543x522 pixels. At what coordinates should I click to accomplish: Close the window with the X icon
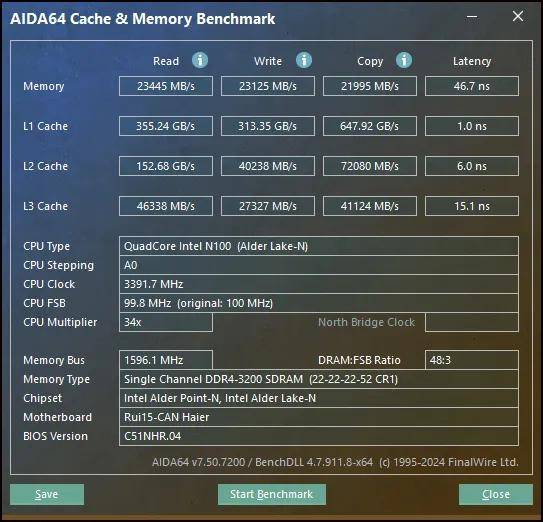518,16
